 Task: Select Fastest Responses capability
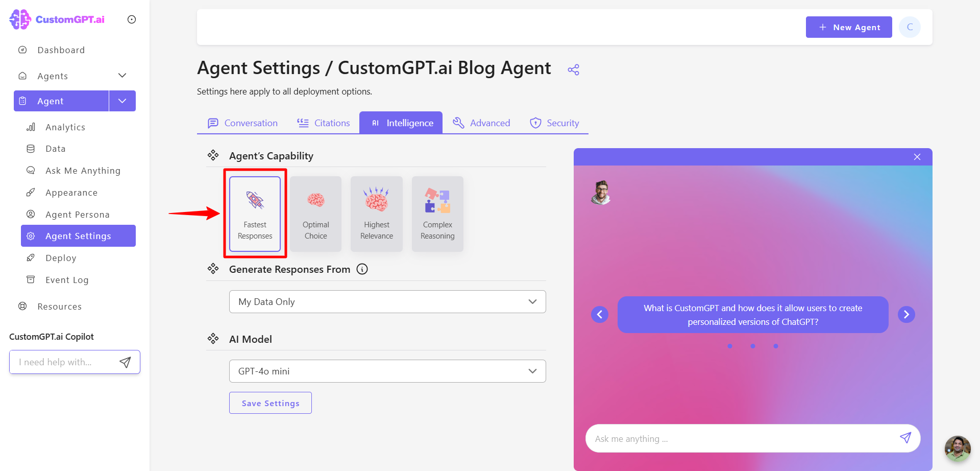255,214
